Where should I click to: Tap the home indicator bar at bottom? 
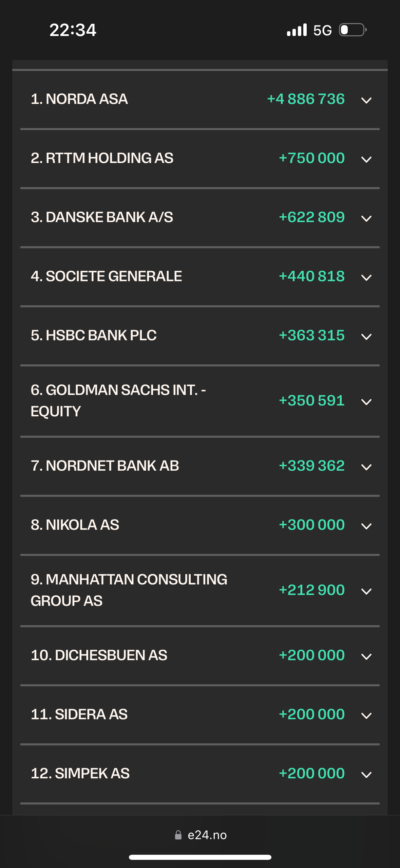(x=200, y=857)
